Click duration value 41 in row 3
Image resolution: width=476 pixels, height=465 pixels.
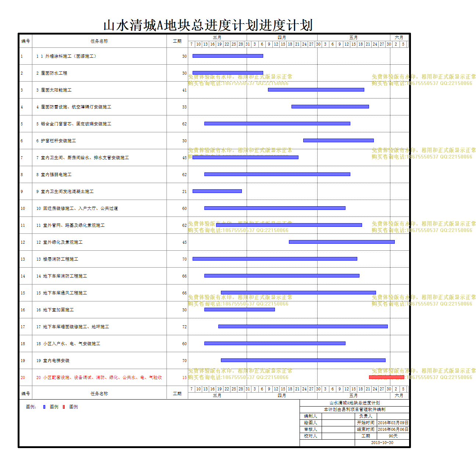pos(185,90)
